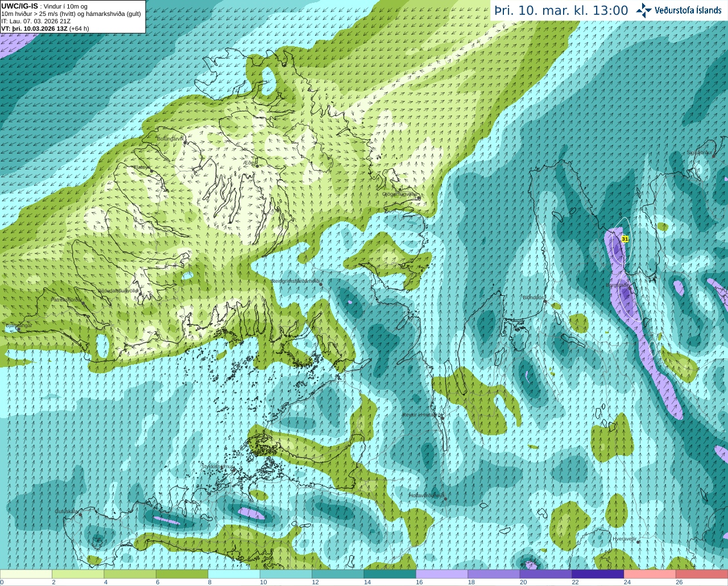This screenshot has width=728, height=586.
Task: Click the 26+ m/s salmon red swatch
Action: coord(702,574)
